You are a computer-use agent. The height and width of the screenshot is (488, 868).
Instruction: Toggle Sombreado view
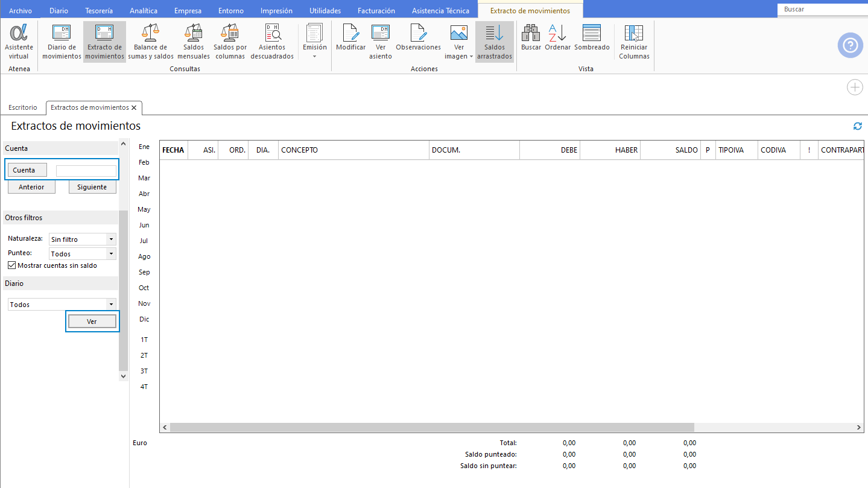pos(592,37)
